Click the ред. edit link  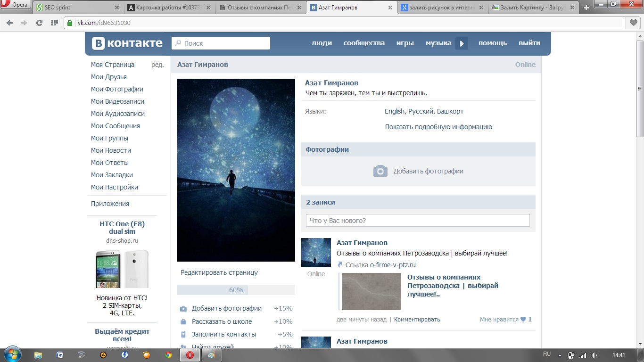(x=157, y=65)
